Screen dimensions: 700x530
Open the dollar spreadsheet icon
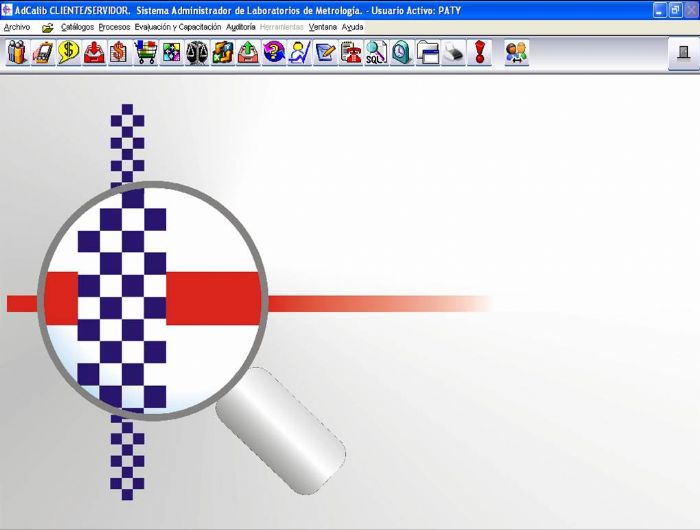tap(120, 52)
